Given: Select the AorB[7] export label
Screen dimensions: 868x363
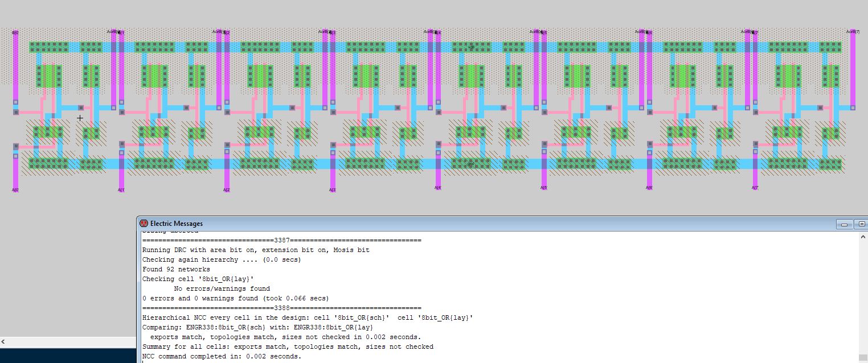Looking at the screenshot, I should [x=853, y=32].
